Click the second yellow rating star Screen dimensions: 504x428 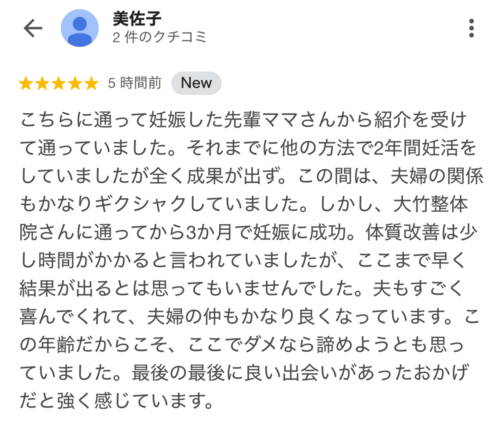click(x=42, y=83)
